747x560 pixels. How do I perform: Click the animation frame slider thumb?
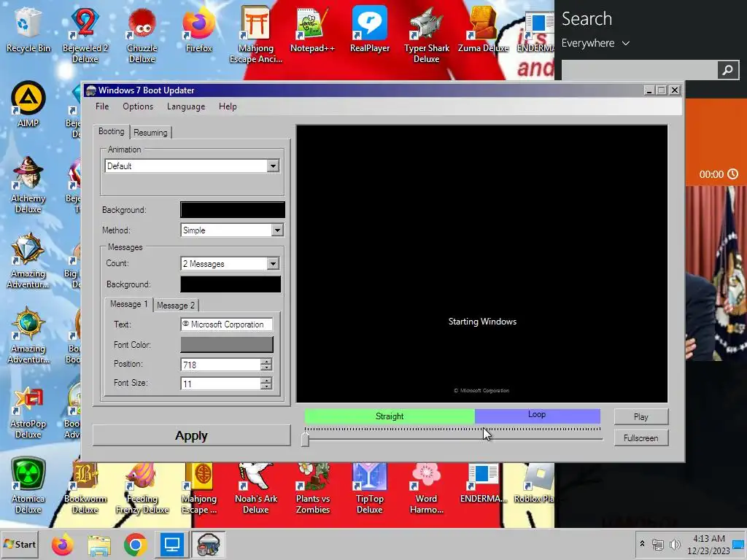(x=305, y=439)
